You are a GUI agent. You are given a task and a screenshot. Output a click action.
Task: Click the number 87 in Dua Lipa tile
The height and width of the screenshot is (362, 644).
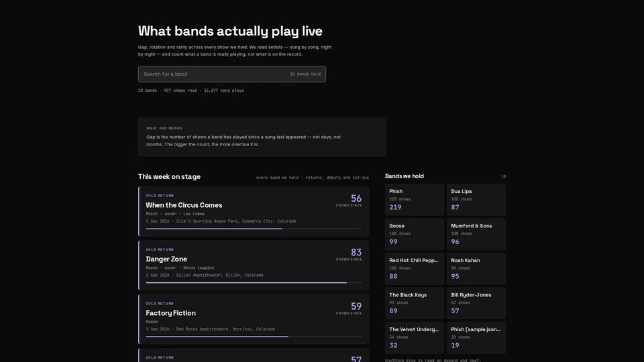coord(455,207)
